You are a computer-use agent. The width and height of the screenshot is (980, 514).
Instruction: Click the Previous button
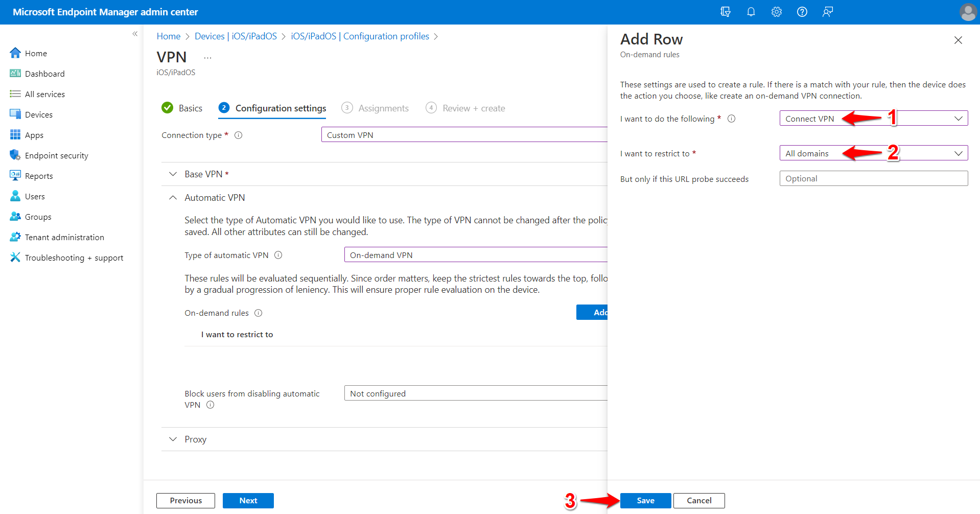click(x=185, y=501)
